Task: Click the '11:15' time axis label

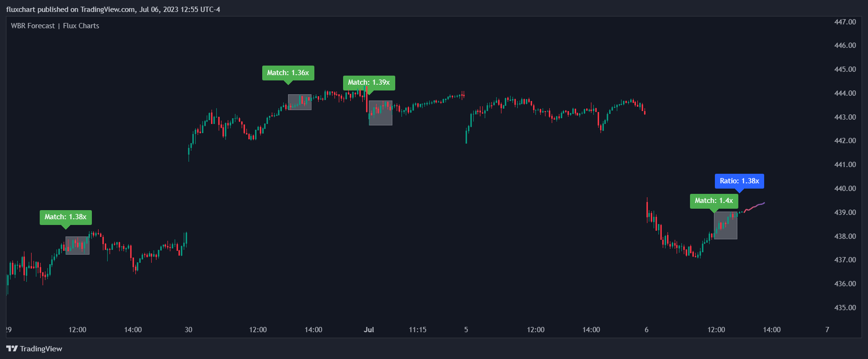Action: pos(418,330)
